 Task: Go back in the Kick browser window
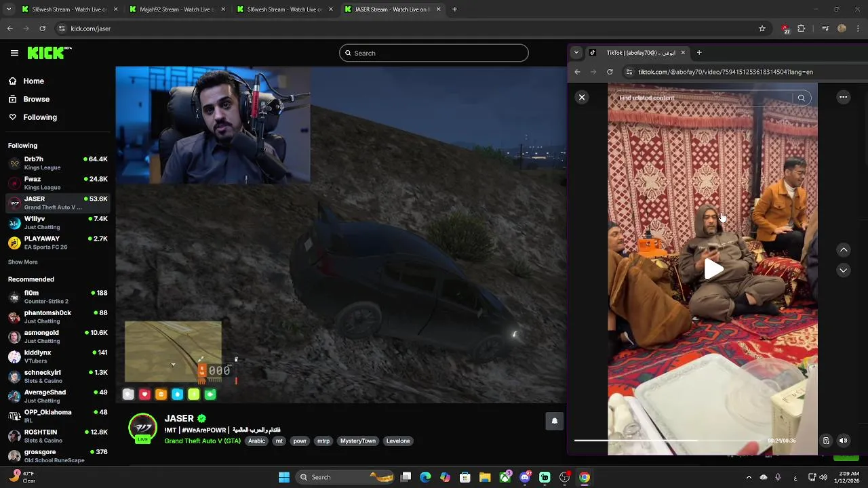point(9,28)
